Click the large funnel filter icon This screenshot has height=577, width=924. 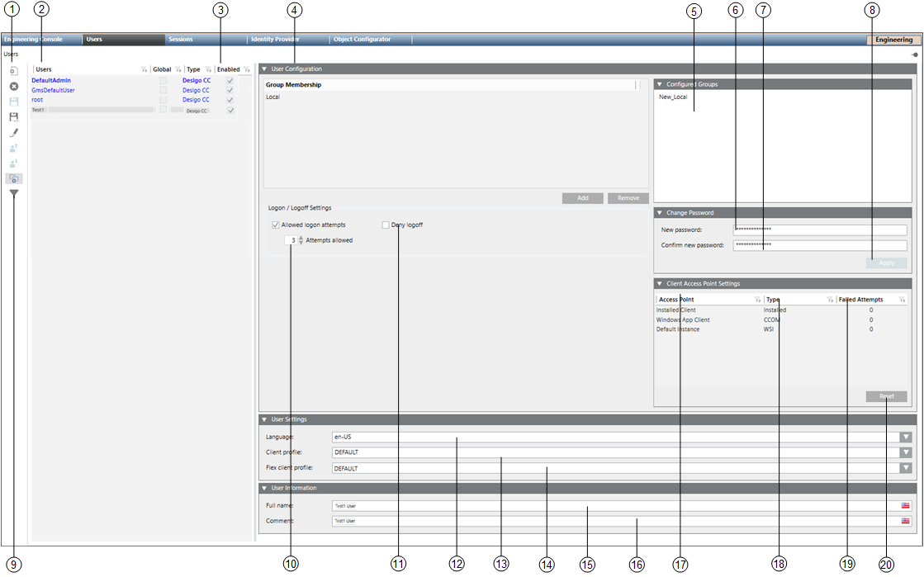click(x=14, y=193)
